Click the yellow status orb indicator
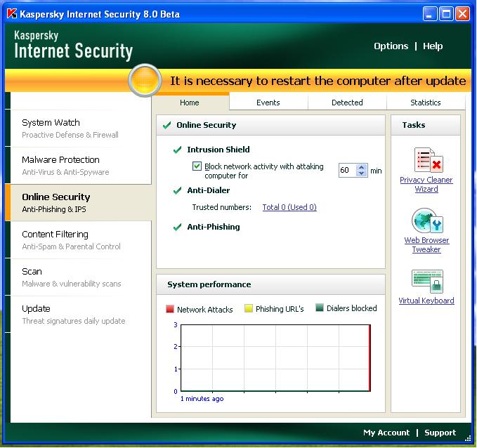The image size is (477, 448). point(145,80)
